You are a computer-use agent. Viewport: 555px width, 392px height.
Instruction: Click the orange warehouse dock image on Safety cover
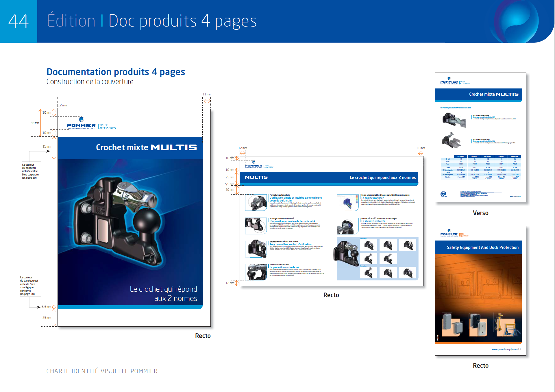pyautogui.click(x=478, y=298)
